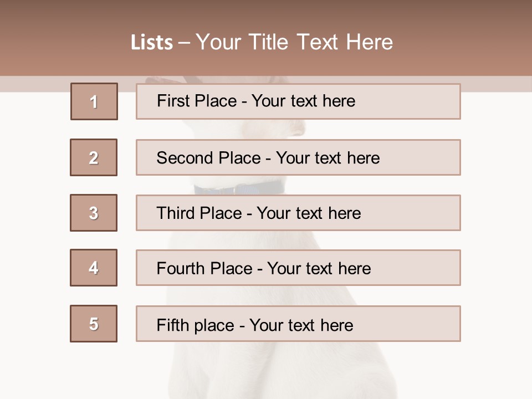Click the word 'Title' in the heading
The width and height of the screenshot is (532, 399).
point(268,43)
